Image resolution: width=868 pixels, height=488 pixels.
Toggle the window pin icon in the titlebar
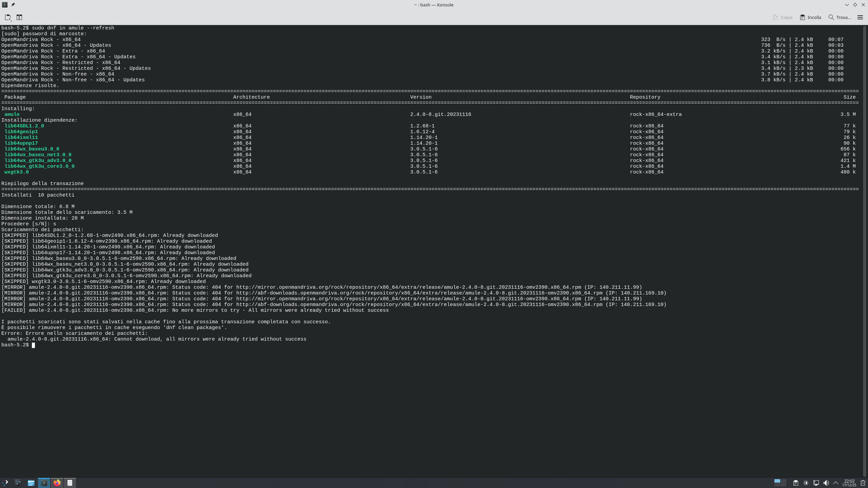[x=13, y=5]
